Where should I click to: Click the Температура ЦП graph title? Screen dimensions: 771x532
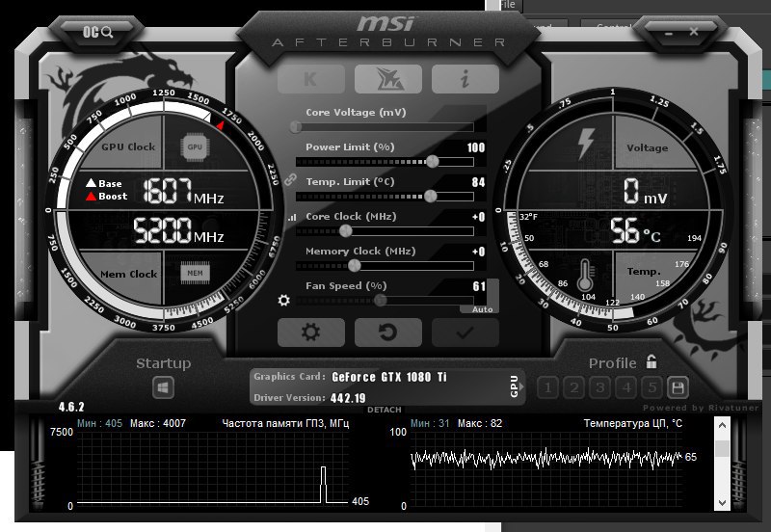pos(633,423)
